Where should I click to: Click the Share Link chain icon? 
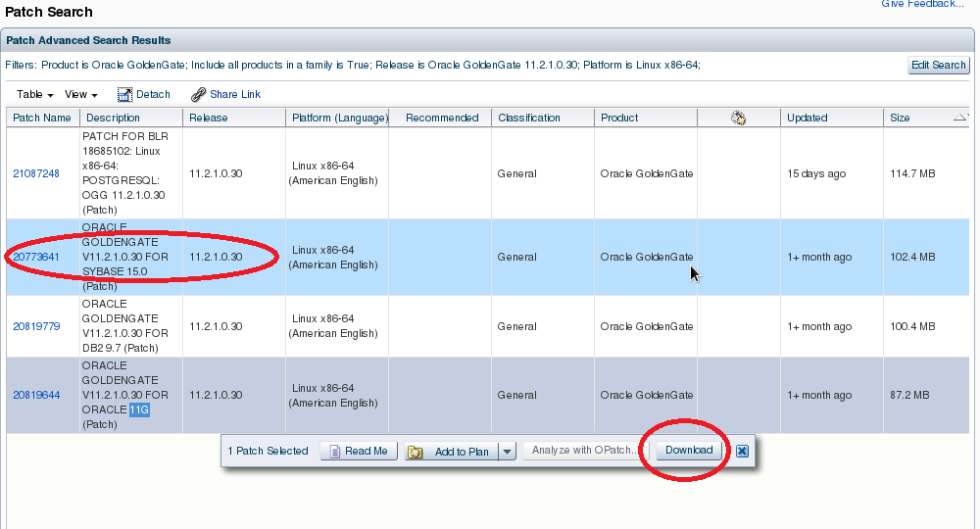coord(198,95)
